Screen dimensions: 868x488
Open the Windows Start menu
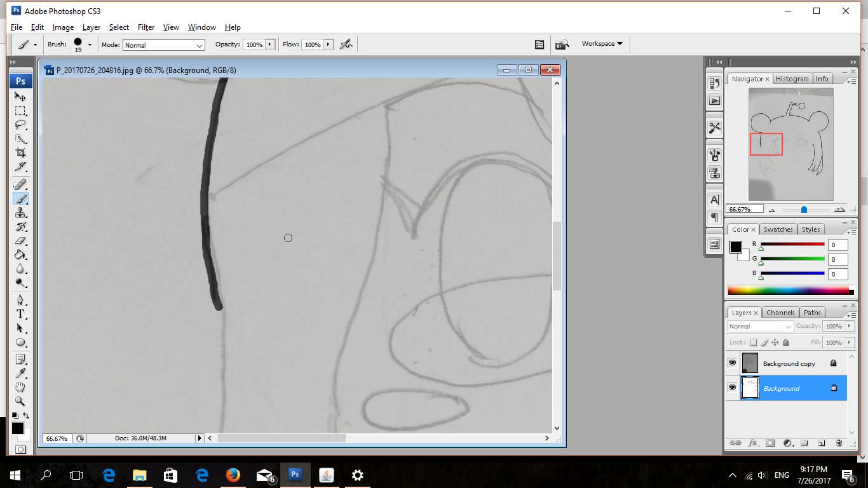point(15,475)
